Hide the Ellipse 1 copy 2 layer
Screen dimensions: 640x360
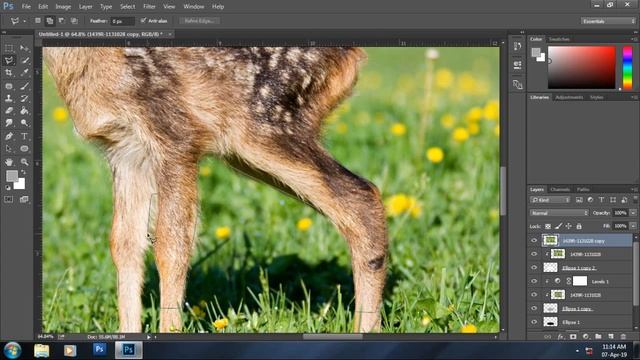pyautogui.click(x=534, y=268)
